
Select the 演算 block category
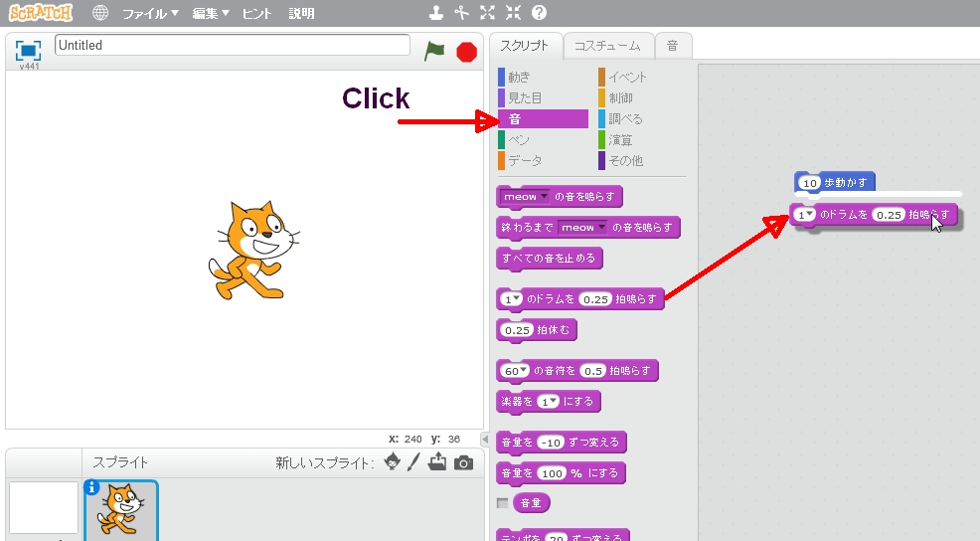[642, 139]
